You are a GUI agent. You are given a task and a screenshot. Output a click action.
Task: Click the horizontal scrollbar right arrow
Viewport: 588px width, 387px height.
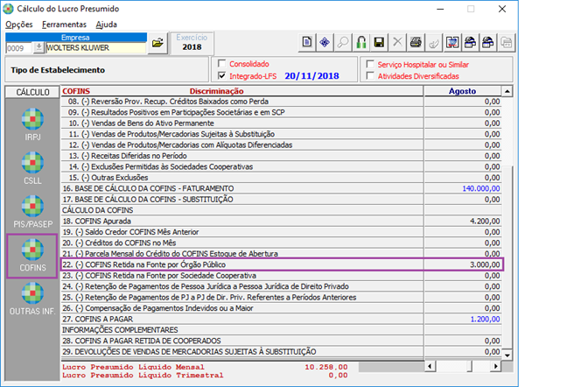[496, 366]
